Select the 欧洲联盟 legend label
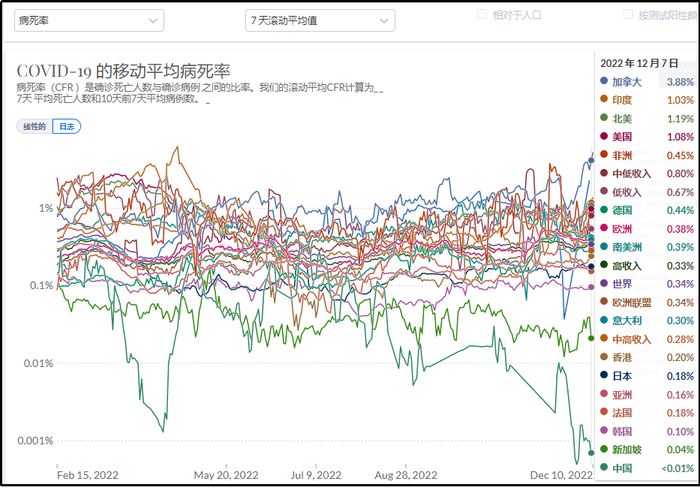Image resolution: width=700 pixels, height=488 pixels. (x=631, y=303)
